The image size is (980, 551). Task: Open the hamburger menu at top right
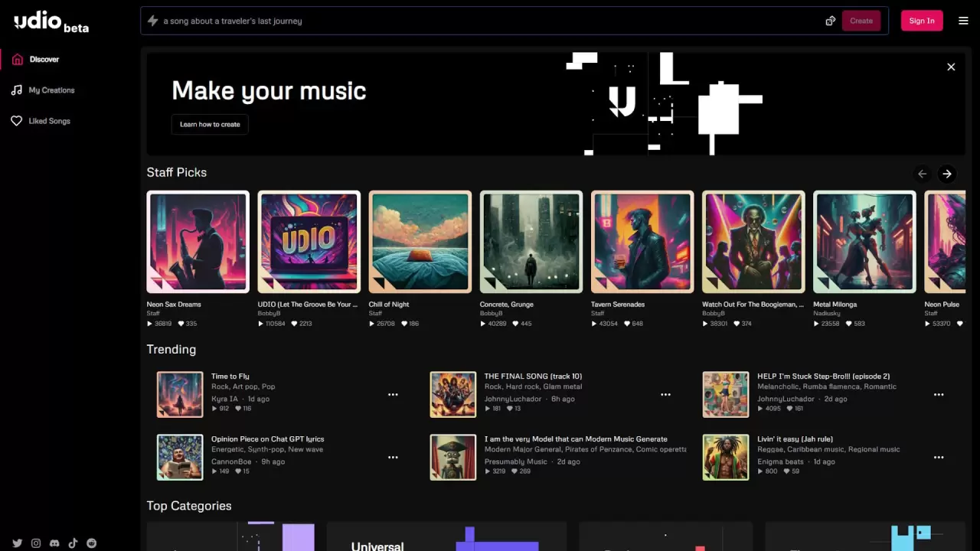pos(963,21)
